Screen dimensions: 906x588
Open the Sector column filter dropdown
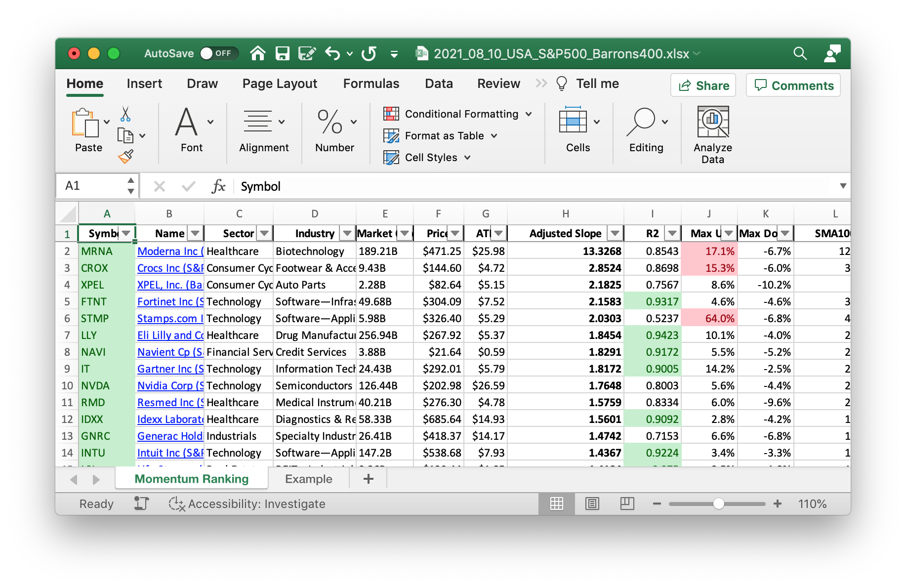click(x=265, y=233)
